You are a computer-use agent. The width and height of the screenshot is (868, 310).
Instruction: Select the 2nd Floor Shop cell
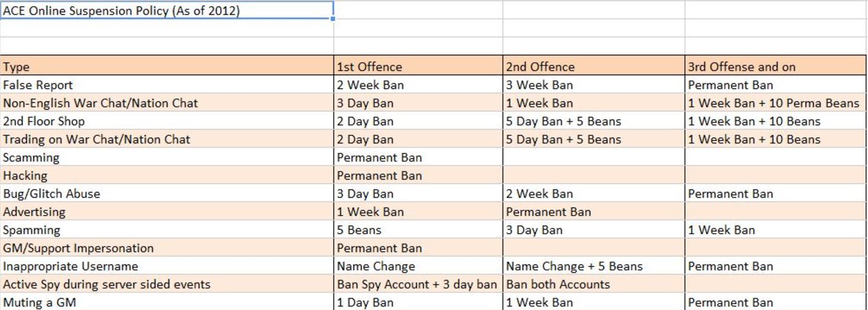(167, 121)
